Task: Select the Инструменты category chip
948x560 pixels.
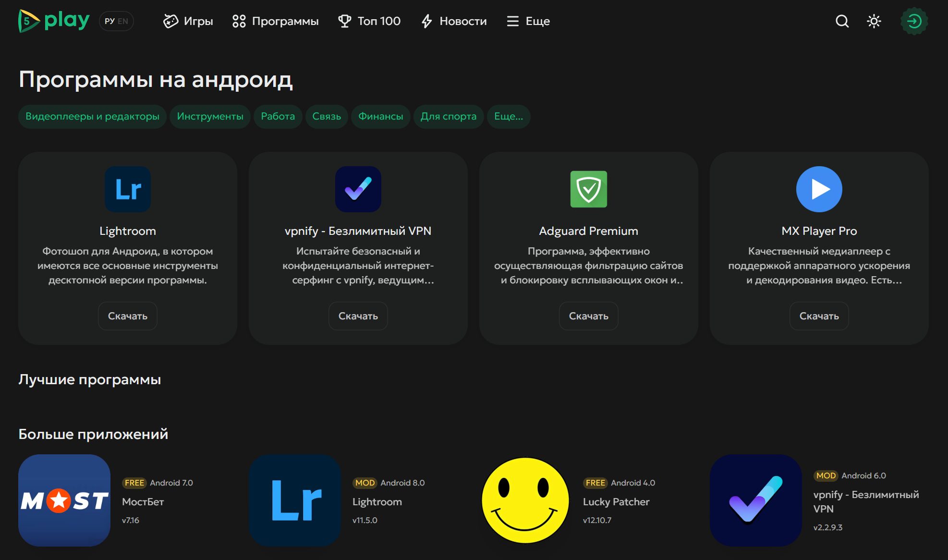Action: point(210,116)
